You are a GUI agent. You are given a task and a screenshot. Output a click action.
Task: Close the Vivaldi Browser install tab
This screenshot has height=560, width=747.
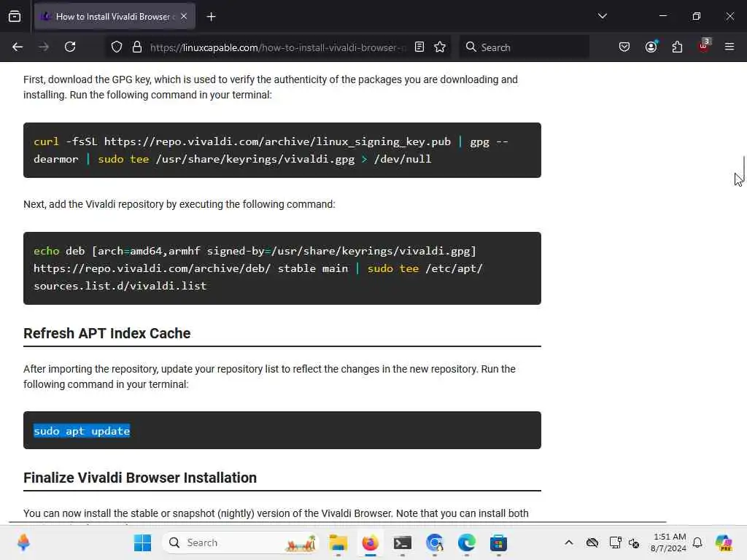[184, 17]
